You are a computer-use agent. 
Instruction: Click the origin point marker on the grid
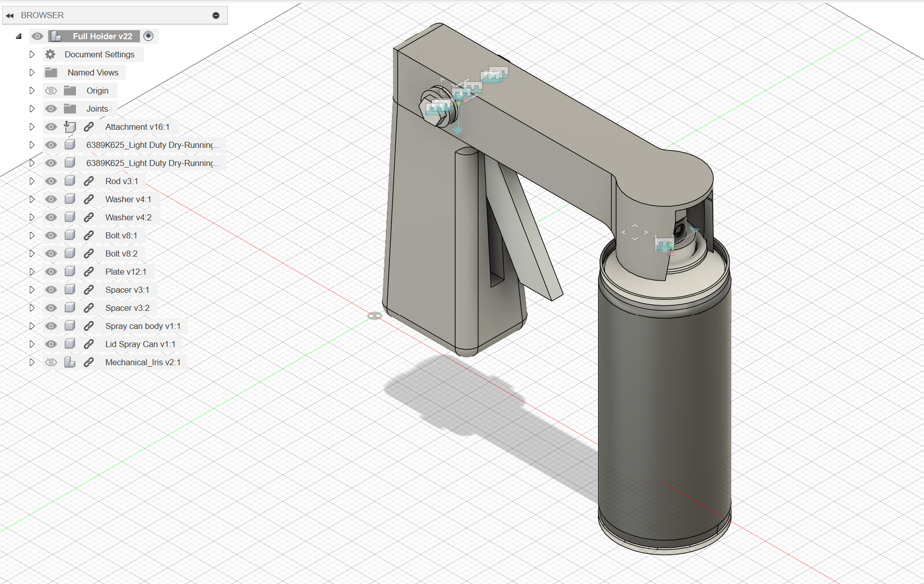[x=374, y=316]
